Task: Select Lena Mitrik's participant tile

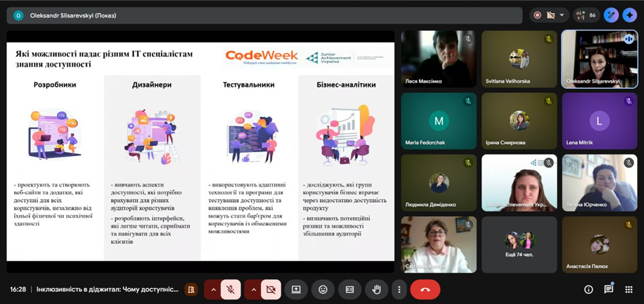Action: click(599, 121)
